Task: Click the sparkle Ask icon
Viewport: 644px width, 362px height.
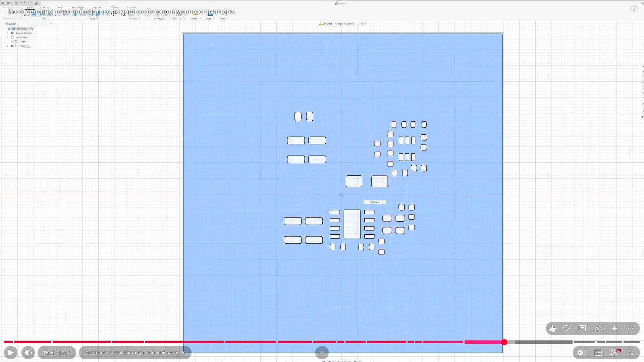Action: click(x=614, y=329)
